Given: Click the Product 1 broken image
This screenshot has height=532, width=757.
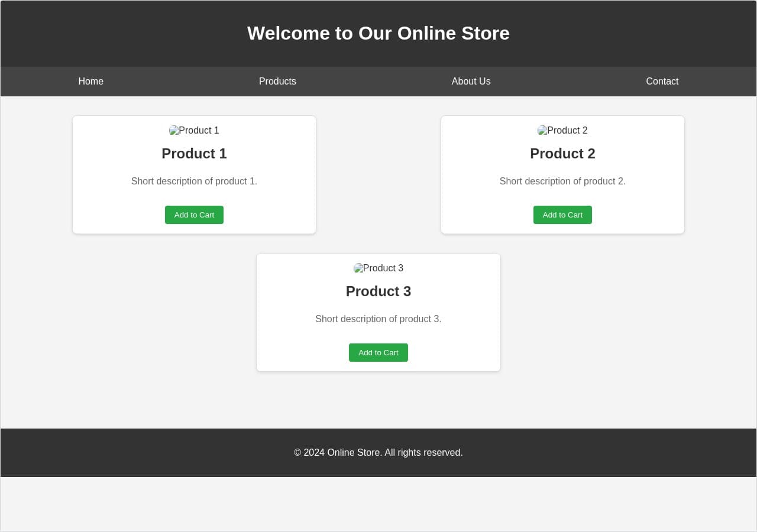Looking at the screenshot, I should pos(194,131).
